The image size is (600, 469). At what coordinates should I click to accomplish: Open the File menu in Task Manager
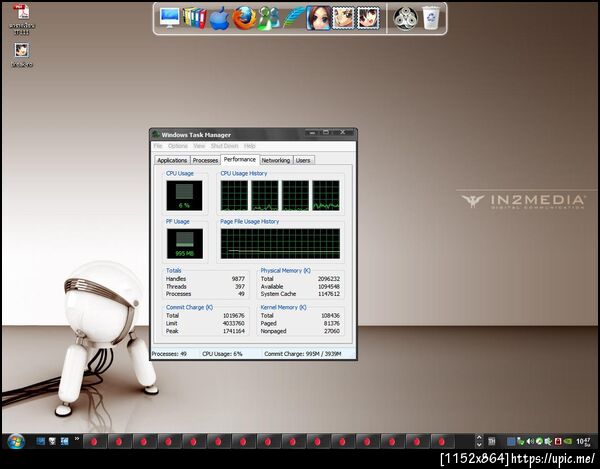pos(158,146)
